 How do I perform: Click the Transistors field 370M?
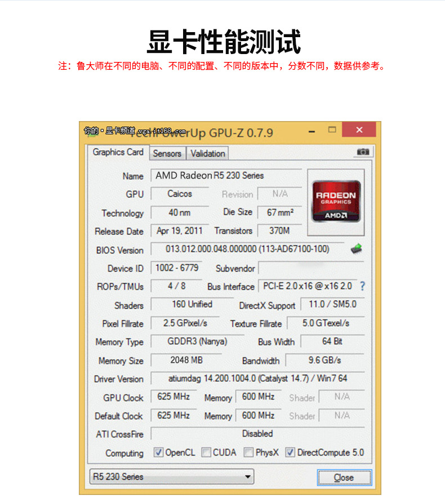[x=280, y=231]
